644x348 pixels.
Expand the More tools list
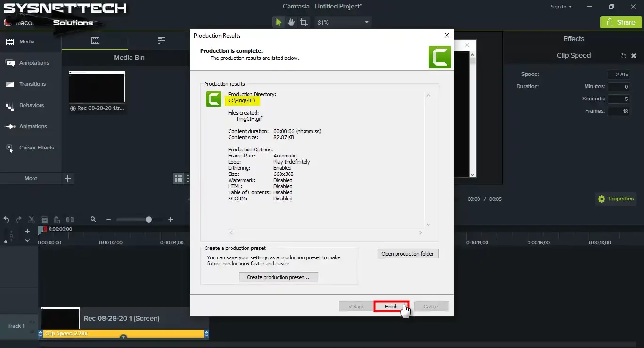tap(31, 178)
